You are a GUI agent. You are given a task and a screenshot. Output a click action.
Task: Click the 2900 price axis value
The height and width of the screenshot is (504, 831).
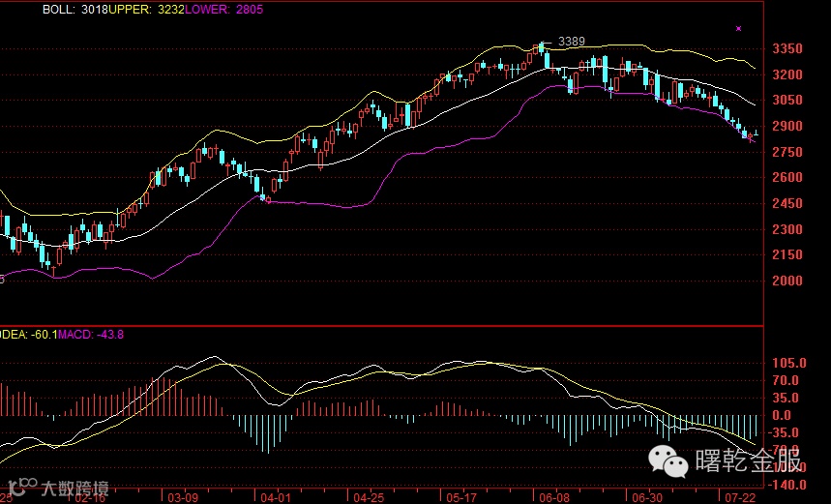787,126
